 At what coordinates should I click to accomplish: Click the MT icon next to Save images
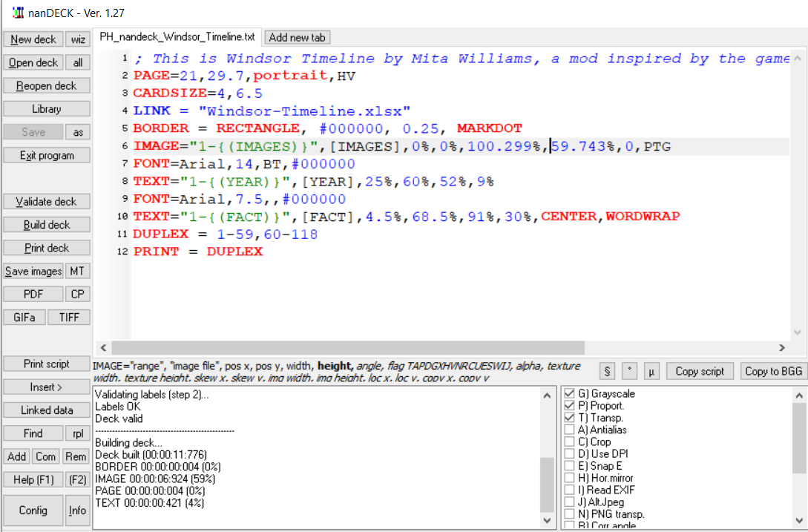pyautogui.click(x=78, y=271)
